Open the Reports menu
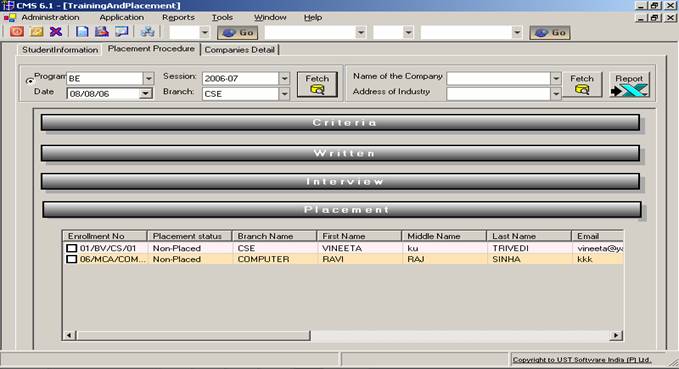Image resolution: width=679 pixels, height=369 pixels. pyautogui.click(x=178, y=17)
